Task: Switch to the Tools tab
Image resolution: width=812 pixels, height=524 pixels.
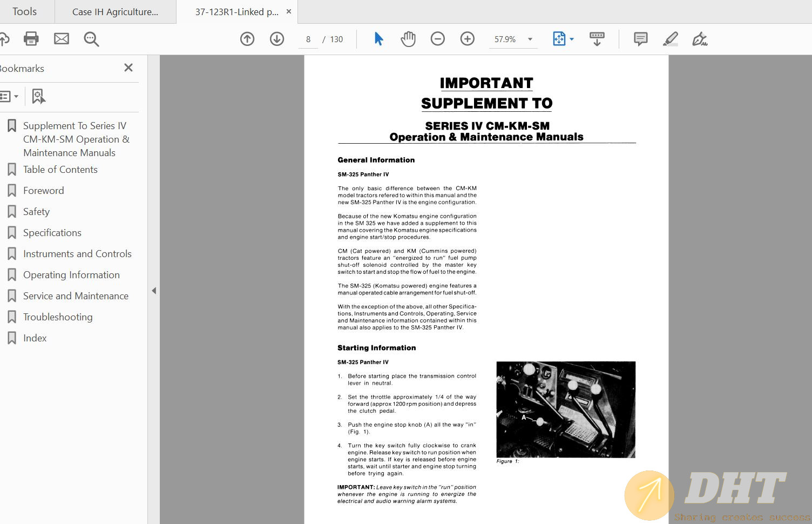Action: click(x=25, y=11)
